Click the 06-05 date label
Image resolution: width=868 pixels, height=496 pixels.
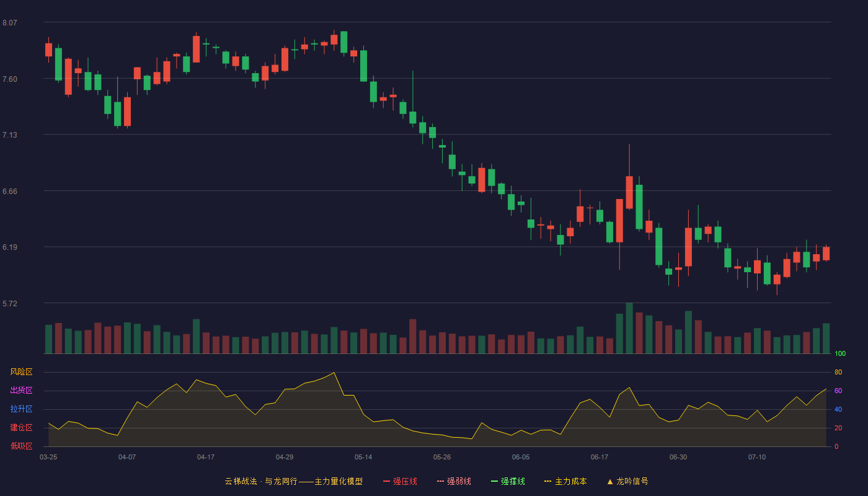pos(521,457)
